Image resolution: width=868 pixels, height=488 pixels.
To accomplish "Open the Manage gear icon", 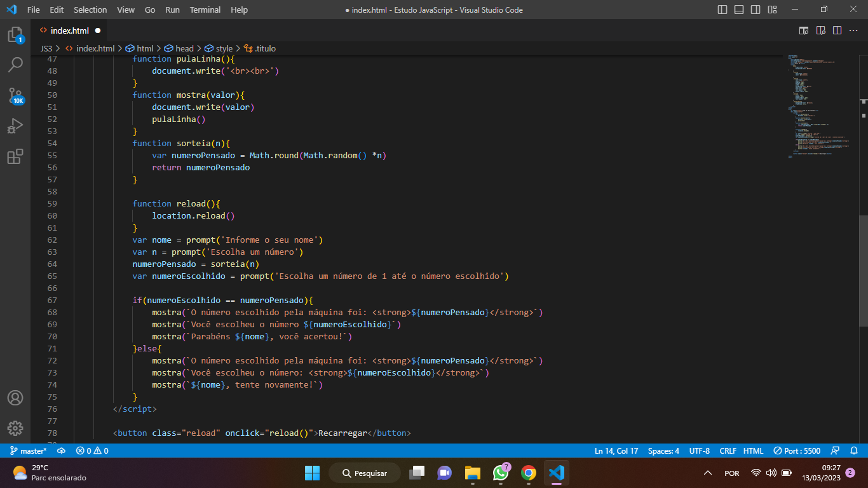I will point(15,428).
